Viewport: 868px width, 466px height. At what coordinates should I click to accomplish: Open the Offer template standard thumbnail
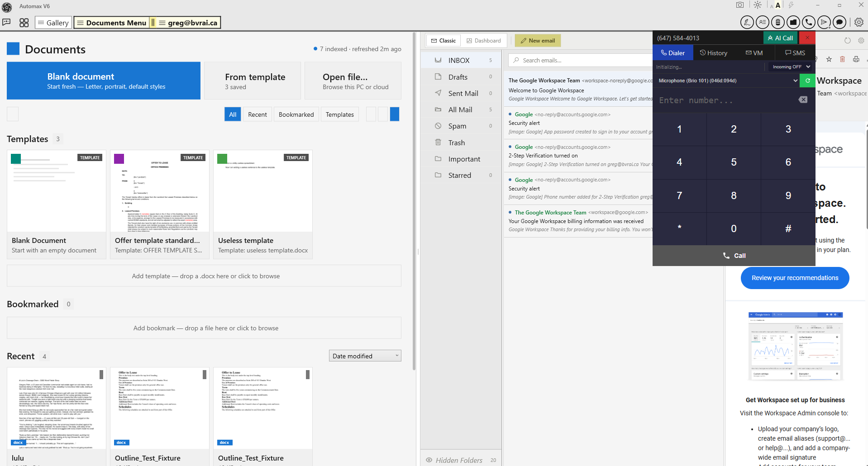pos(160,204)
